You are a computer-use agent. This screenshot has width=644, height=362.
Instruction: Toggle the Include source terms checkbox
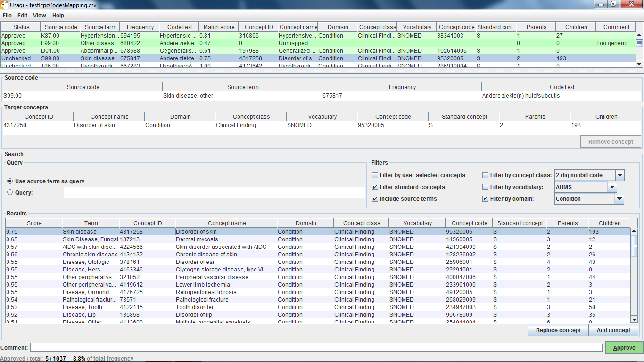pos(375,199)
